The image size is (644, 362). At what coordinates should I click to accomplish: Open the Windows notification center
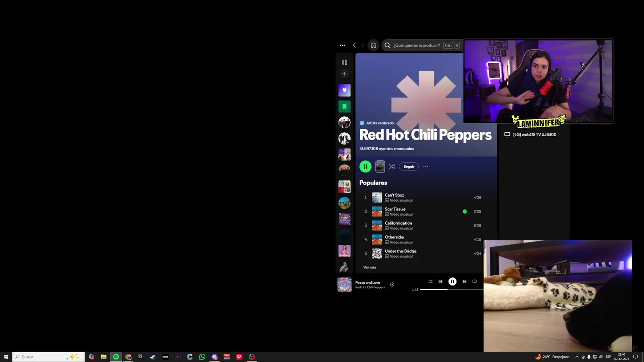click(x=636, y=357)
